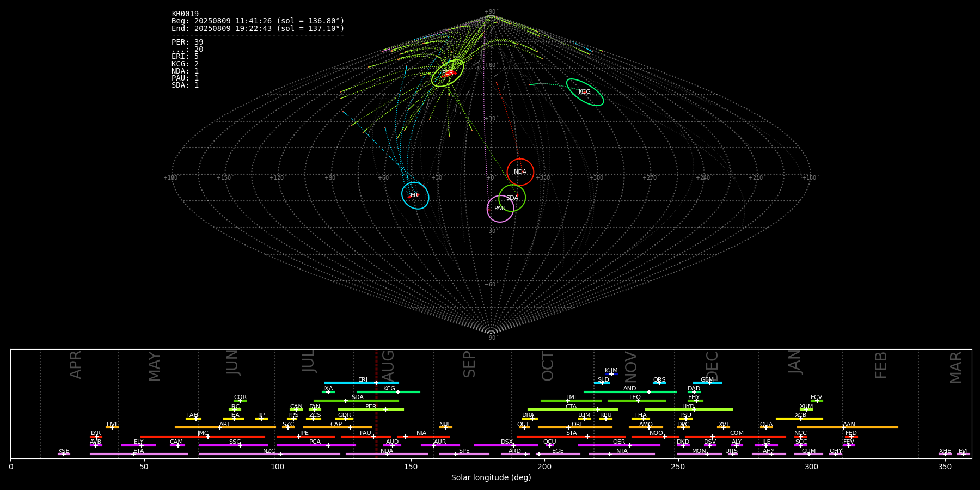Click the NDA activity bar in timeline
Screen dimensions: 980x490
point(387,454)
